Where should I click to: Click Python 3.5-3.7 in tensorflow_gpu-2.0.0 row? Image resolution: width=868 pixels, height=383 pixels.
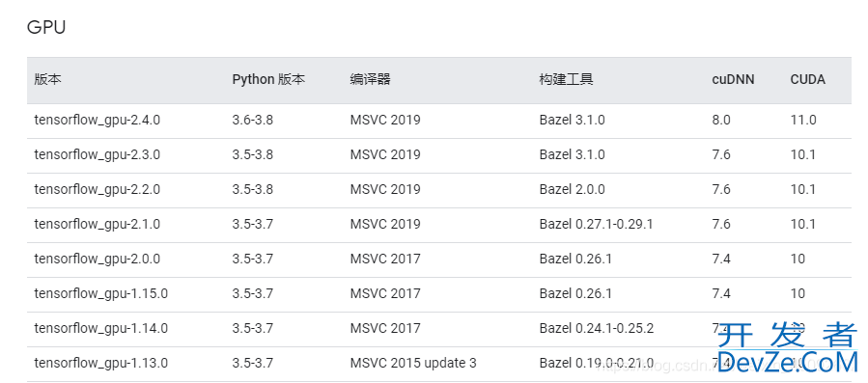click(252, 259)
